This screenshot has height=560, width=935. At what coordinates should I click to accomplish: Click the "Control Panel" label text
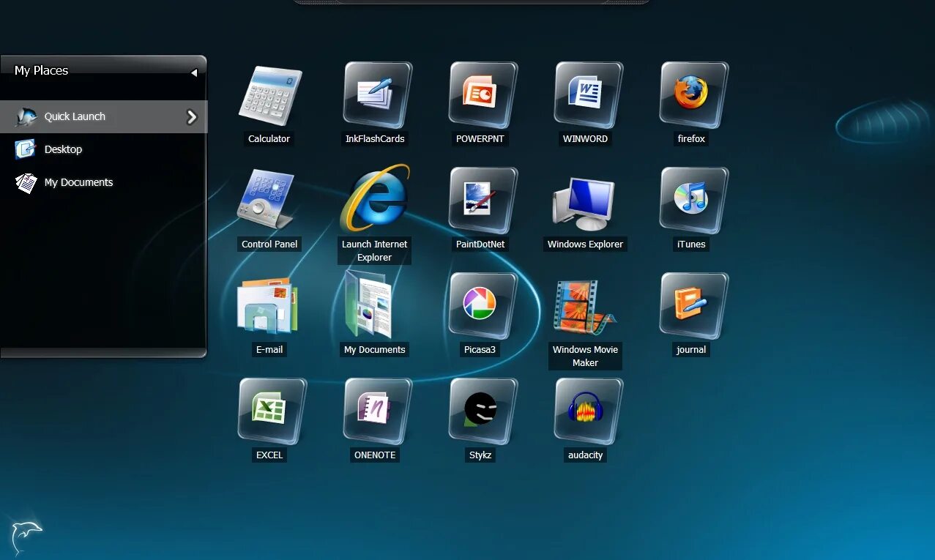tap(269, 244)
